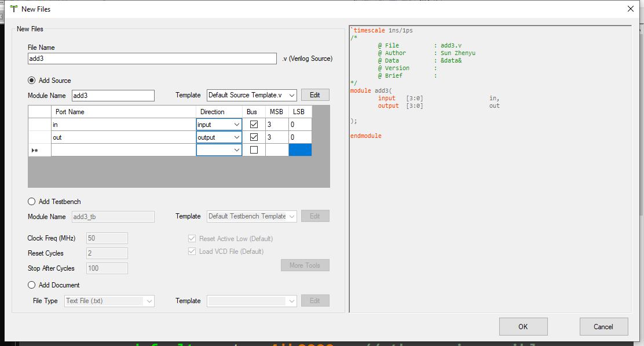Toggle Reset Active Low (Default) checkbox
The image size is (644, 346).
click(192, 238)
